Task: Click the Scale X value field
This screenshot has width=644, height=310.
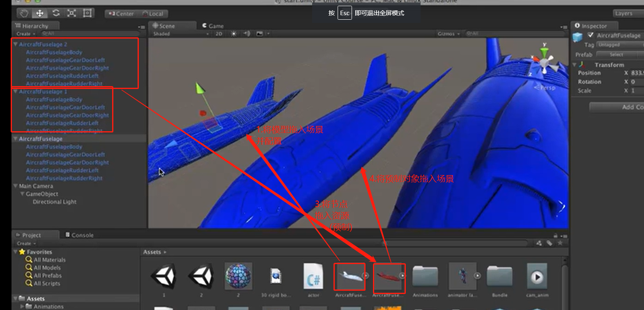Action: [x=637, y=91]
